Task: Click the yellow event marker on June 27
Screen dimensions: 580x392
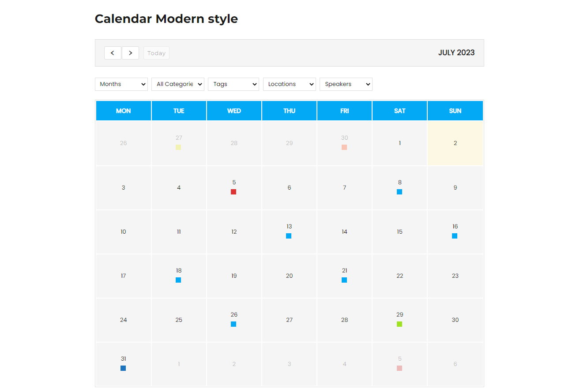Action: [x=178, y=147]
